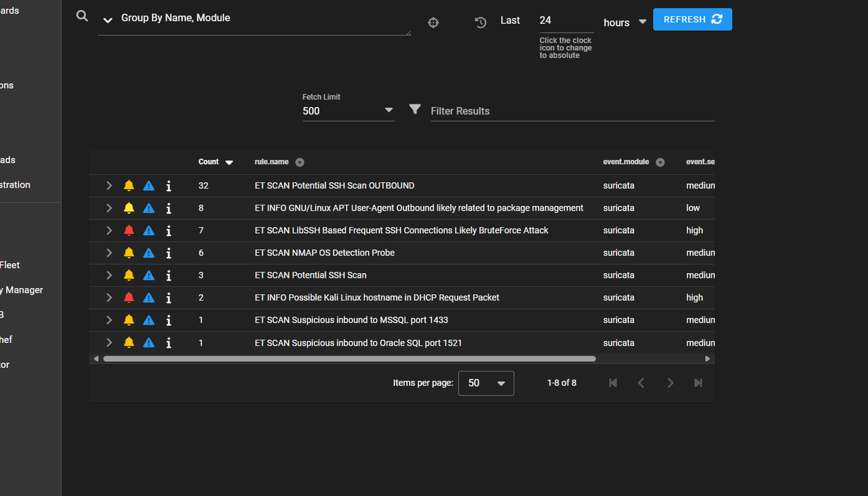868x496 pixels.
Task: Click the search magnifier icon
Action: coord(82,16)
